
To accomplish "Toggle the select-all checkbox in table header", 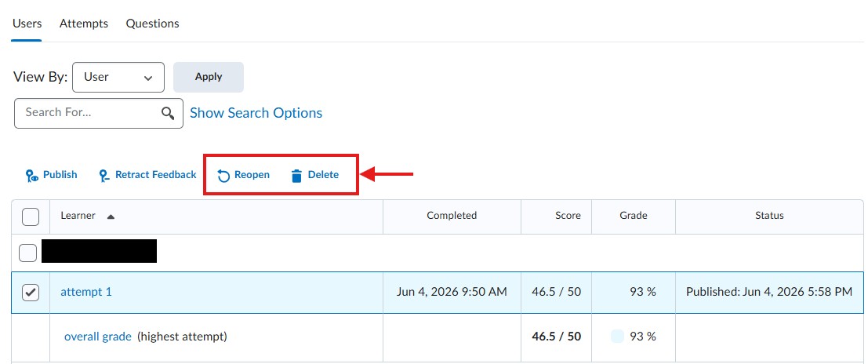I will (x=31, y=217).
